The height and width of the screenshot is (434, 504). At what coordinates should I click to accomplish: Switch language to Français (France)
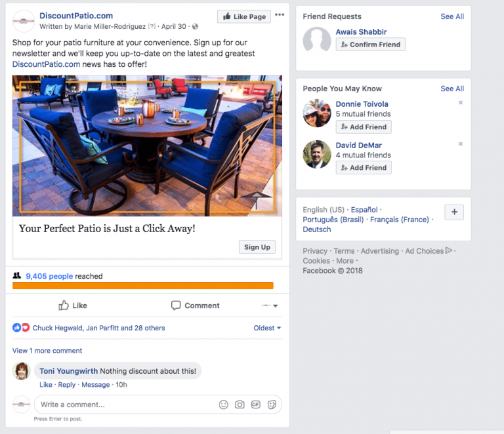point(400,220)
